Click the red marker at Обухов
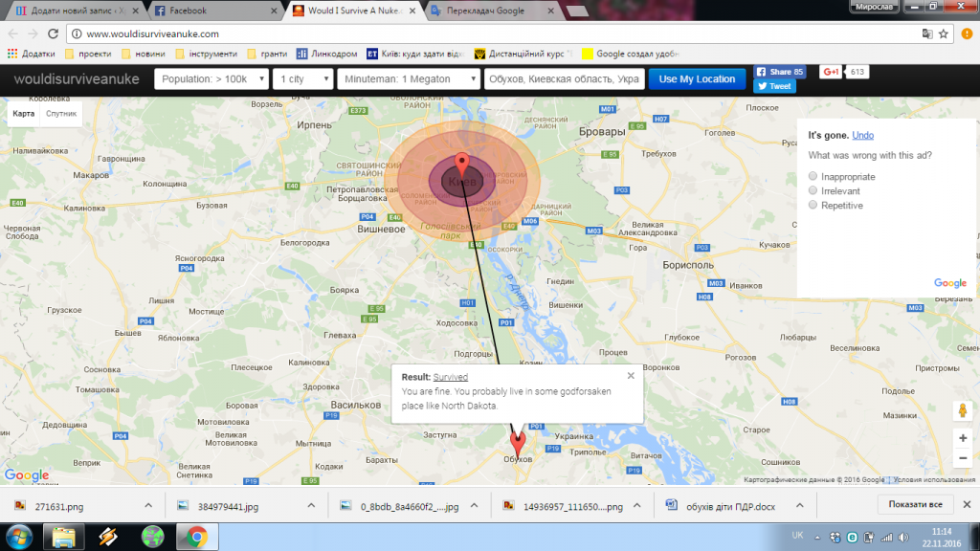980x551 pixels. point(518,443)
